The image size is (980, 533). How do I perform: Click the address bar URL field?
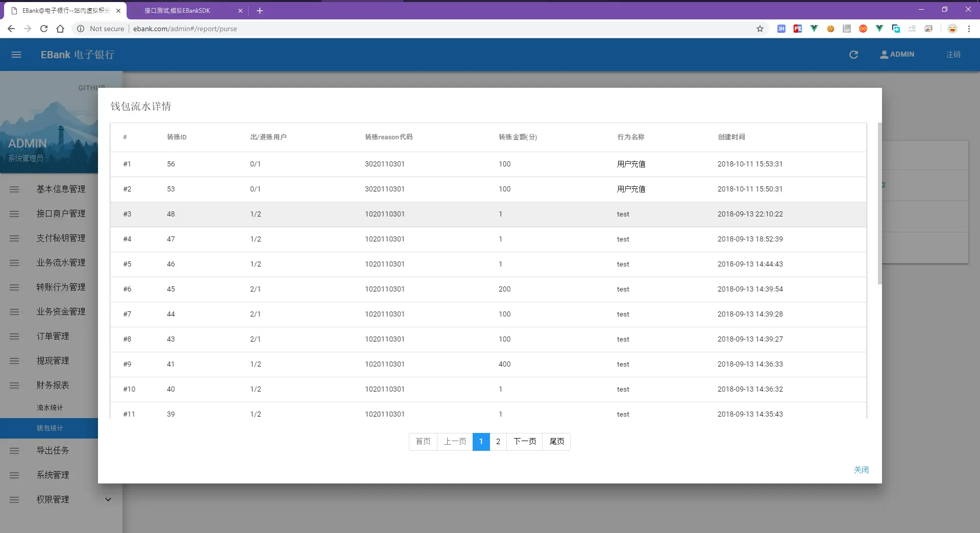pyautogui.click(x=419, y=29)
